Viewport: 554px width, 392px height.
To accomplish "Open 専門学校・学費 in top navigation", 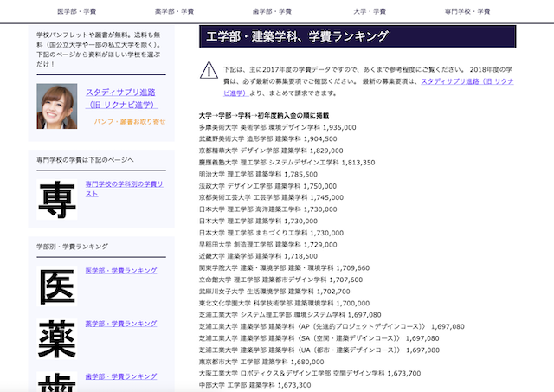I will pyautogui.click(x=467, y=11).
